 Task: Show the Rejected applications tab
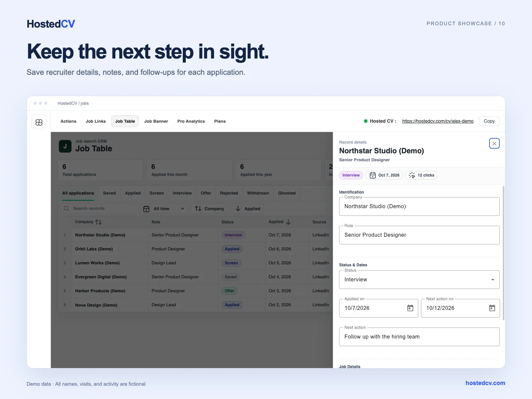229,193
